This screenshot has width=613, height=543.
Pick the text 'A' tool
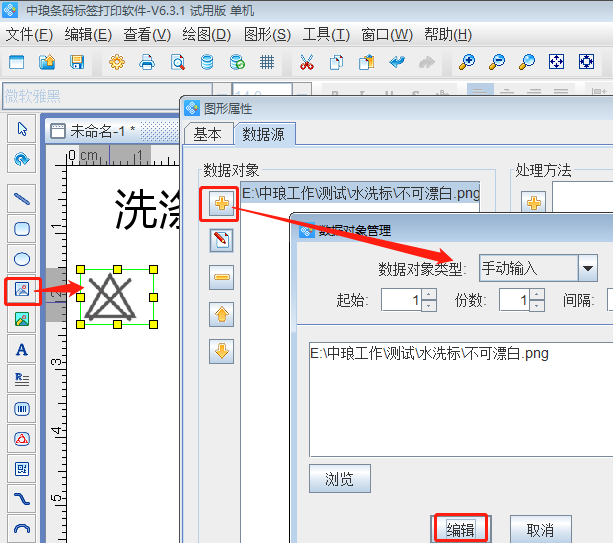tap(21, 349)
